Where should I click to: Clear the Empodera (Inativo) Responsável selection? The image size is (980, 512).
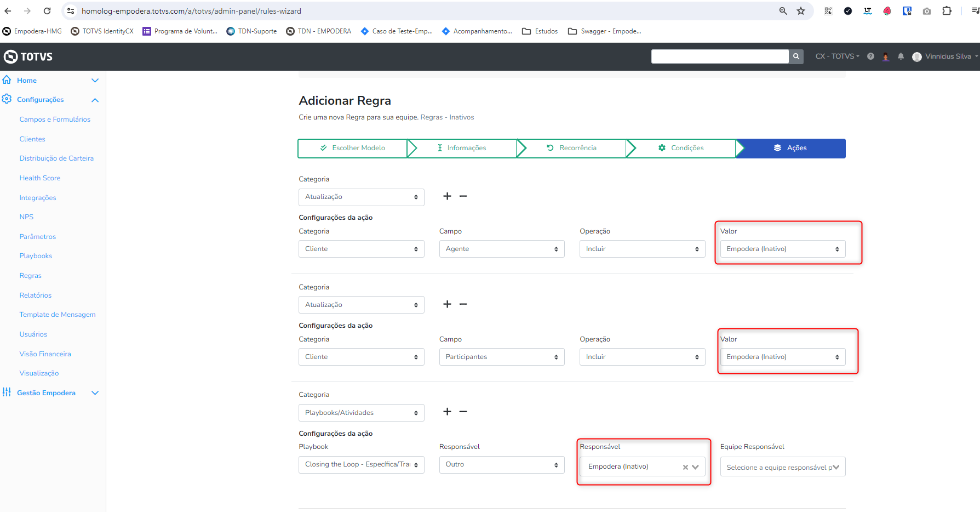[685, 467]
